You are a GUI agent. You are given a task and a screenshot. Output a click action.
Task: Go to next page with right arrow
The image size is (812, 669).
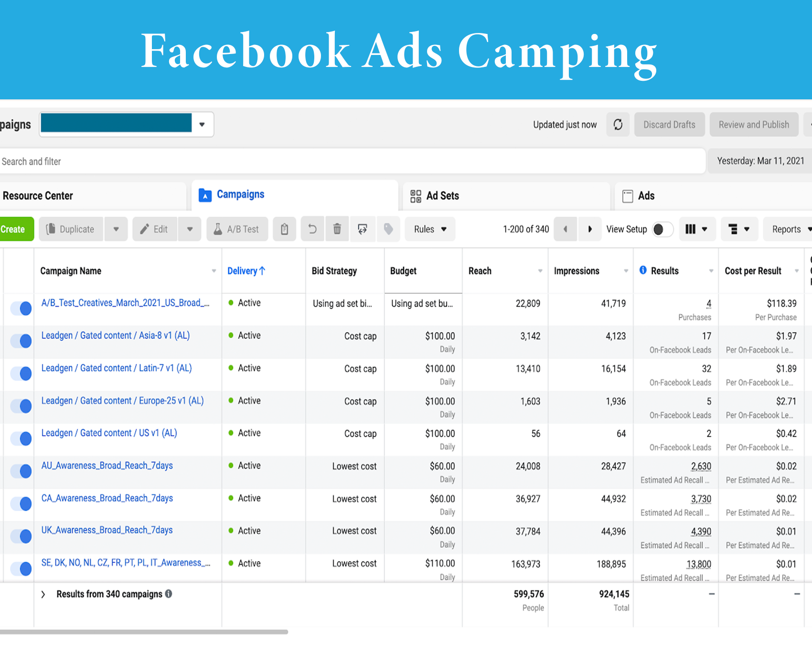590,229
